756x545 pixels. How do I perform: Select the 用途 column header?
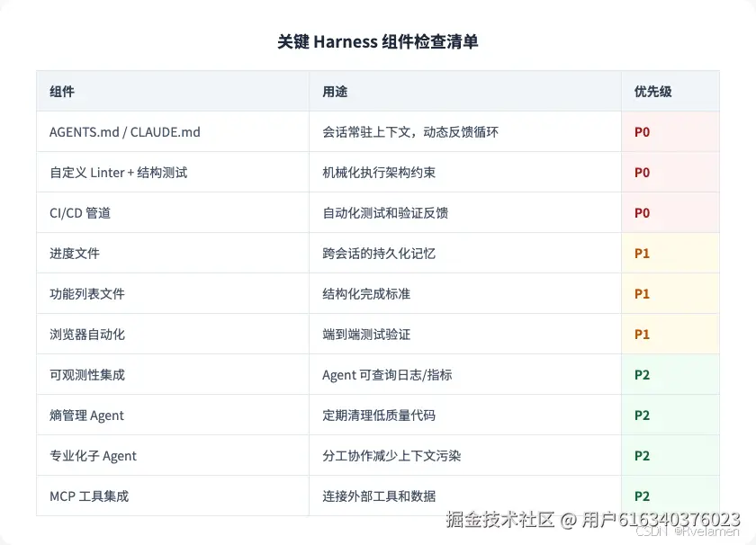pos(335,92)
